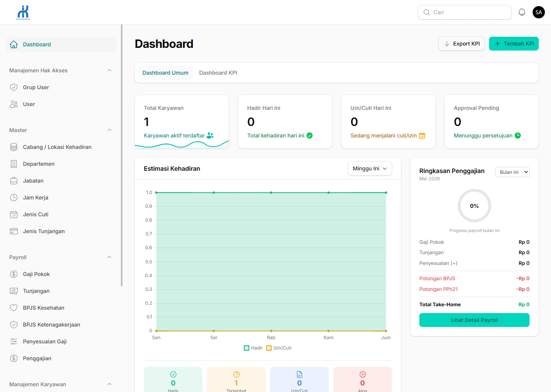The image size is (551, 392).
Task: Click Gaji Pokok dollar icon
Action: (14, 274)
